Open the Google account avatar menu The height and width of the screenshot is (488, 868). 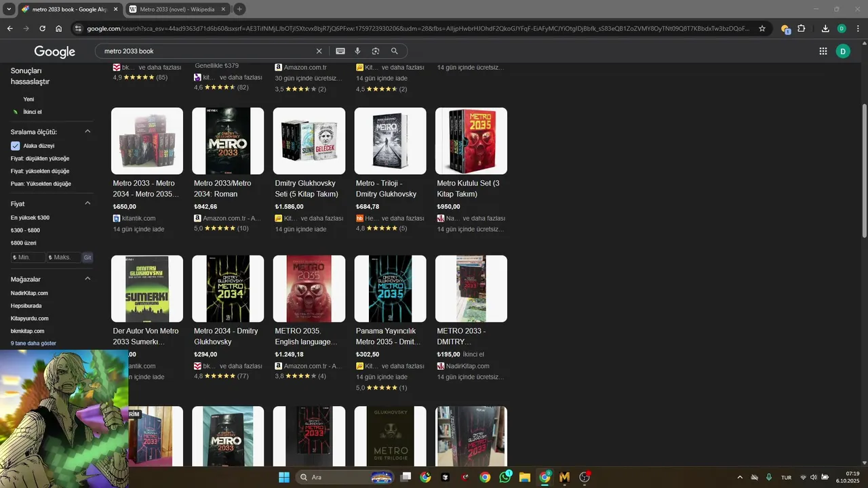[843, 51]
